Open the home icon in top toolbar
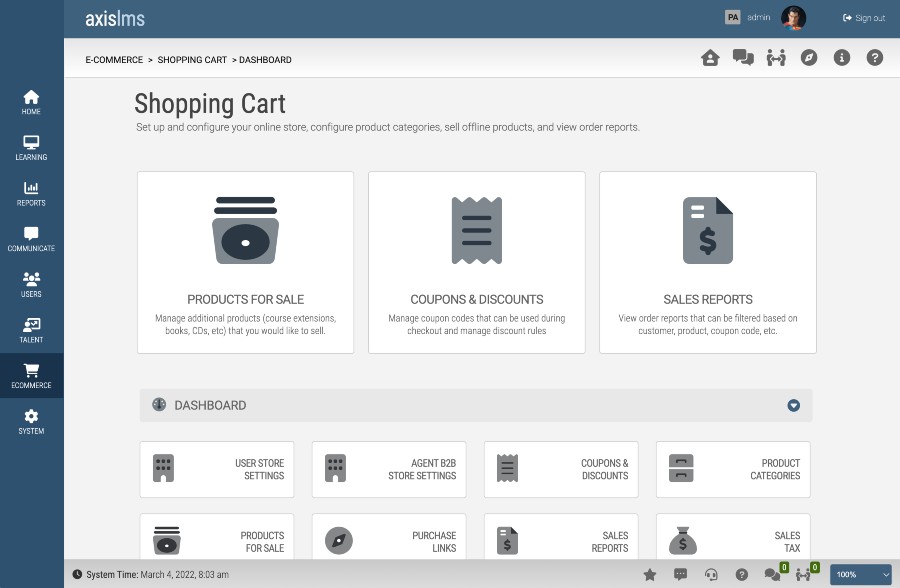Screen dimensions: 900x588 [710, 57]
